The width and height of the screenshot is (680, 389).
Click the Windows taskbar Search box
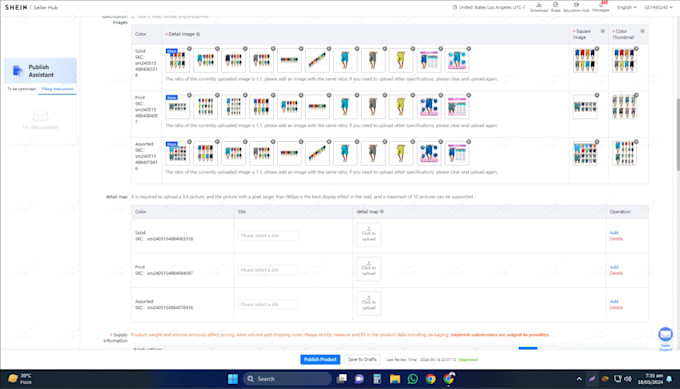point(287,379)
